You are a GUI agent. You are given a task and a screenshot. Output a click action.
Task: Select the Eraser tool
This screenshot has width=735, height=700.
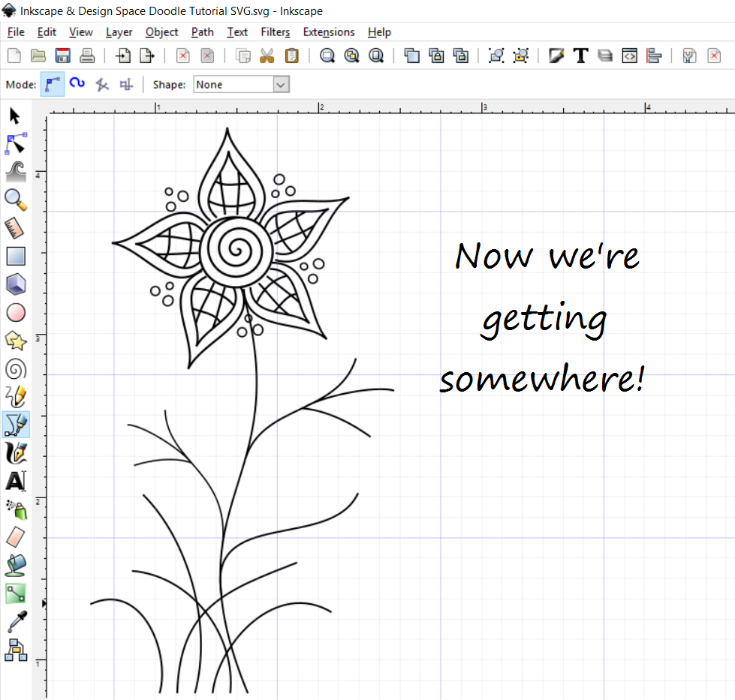15,537
